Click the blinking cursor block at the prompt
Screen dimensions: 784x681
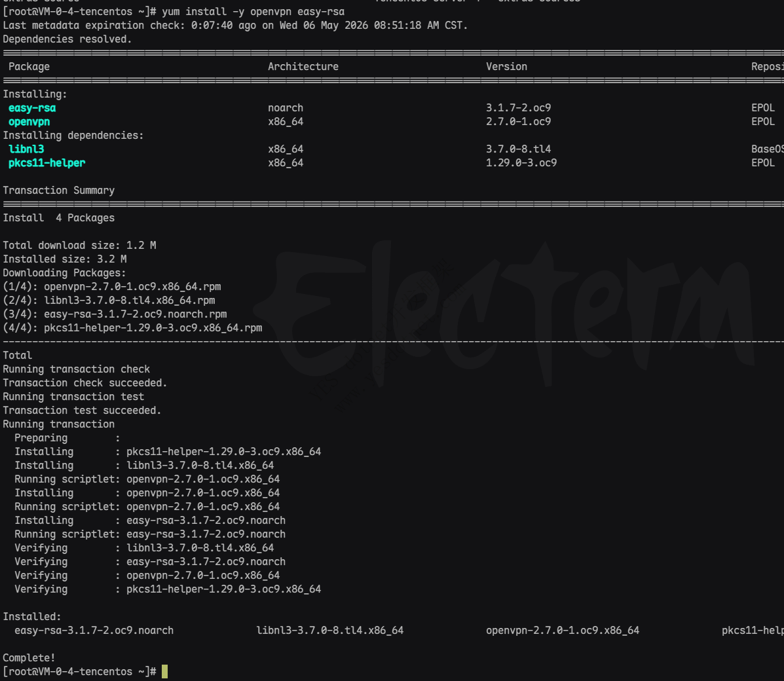tap(164, 671)
